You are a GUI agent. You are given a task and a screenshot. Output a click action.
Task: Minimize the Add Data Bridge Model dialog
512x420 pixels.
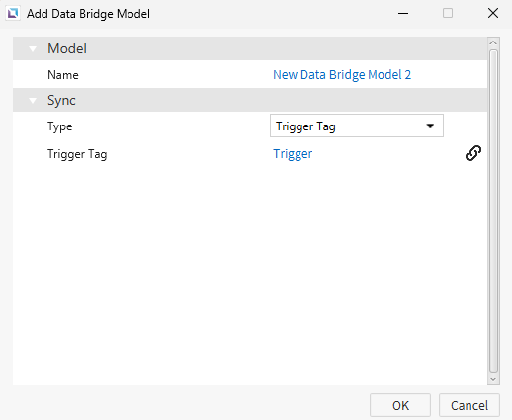click(403, 13)
